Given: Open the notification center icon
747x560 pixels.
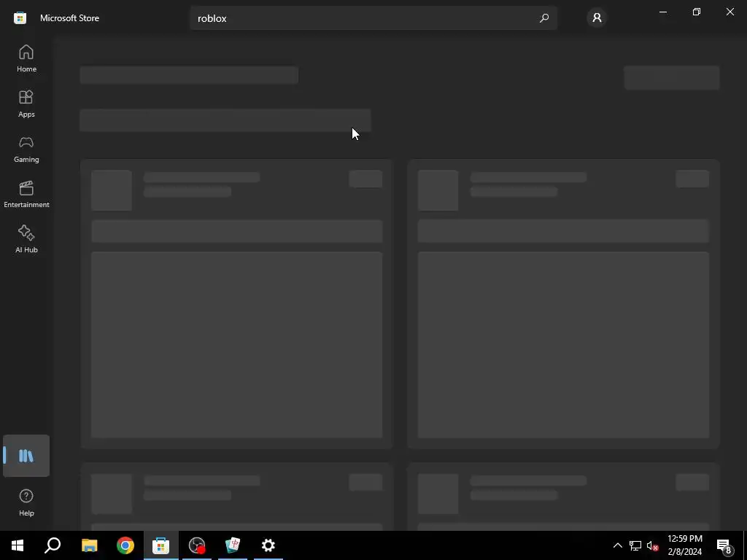Looking at the screenshot, I should (x=724, y=545).
